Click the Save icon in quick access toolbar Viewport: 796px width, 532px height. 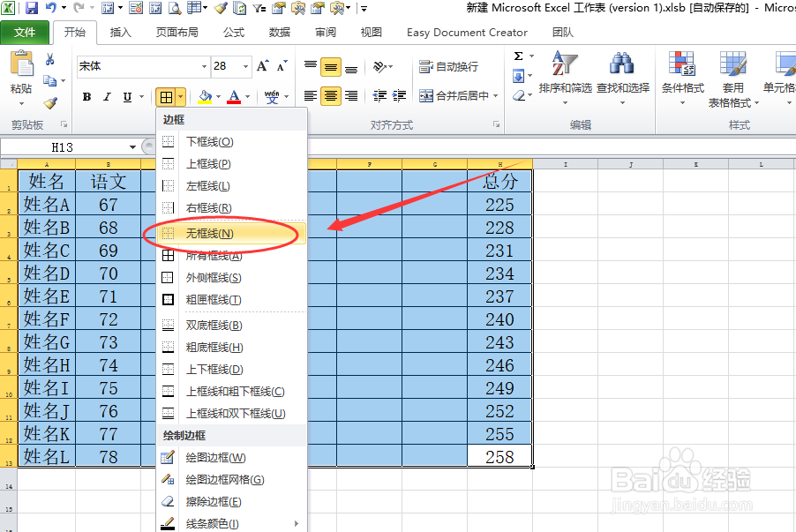coord(32,8)
